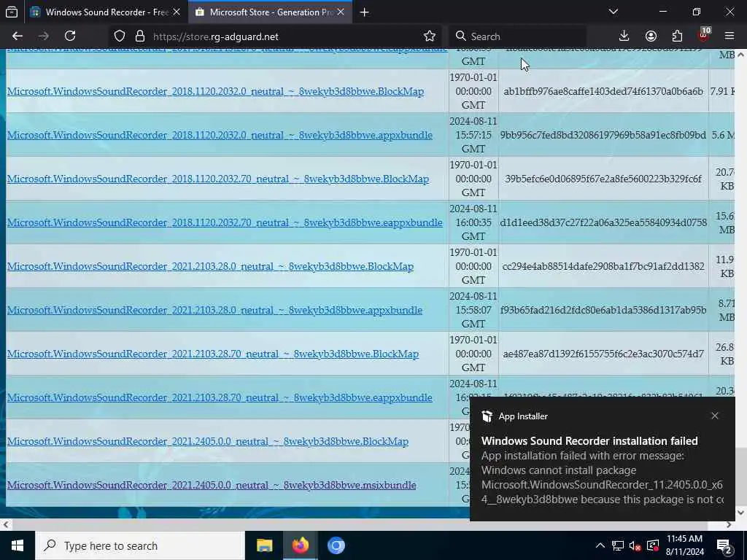Image resolution: width=747 pixels, height=560 pixels.
Task: Download 2021.2103.28.0 appxbundle file
Action: click(214, 311)
